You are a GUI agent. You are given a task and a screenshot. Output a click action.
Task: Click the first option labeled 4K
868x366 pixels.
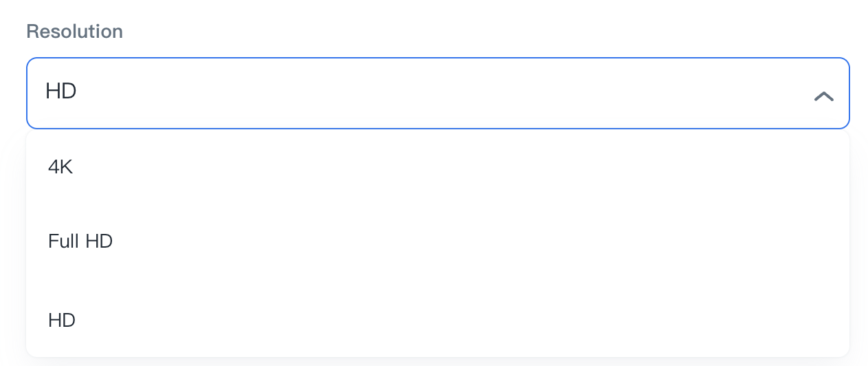(x=60, y=167)
